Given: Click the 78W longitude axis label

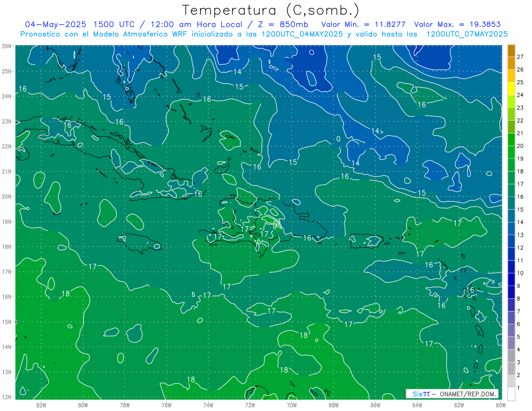Looking at the screenshot, I should point(125,404).
